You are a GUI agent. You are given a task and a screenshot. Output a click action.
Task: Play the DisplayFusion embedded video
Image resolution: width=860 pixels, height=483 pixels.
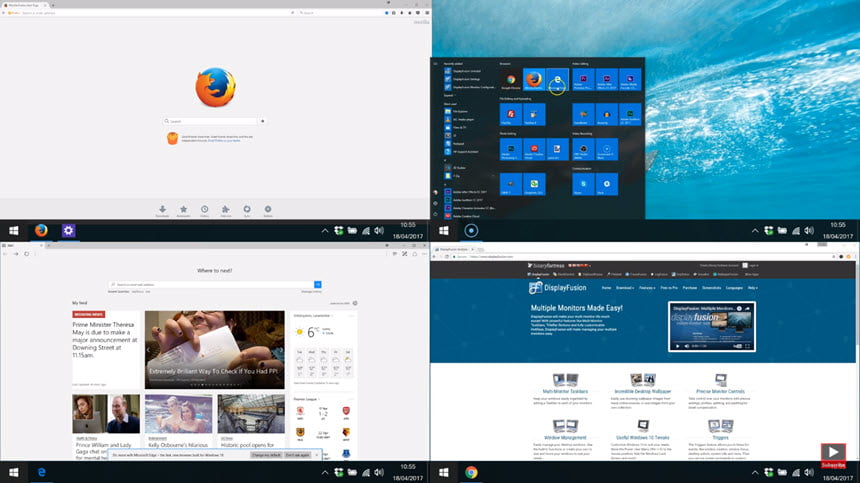pyautogui.click(x=677, y=346)
